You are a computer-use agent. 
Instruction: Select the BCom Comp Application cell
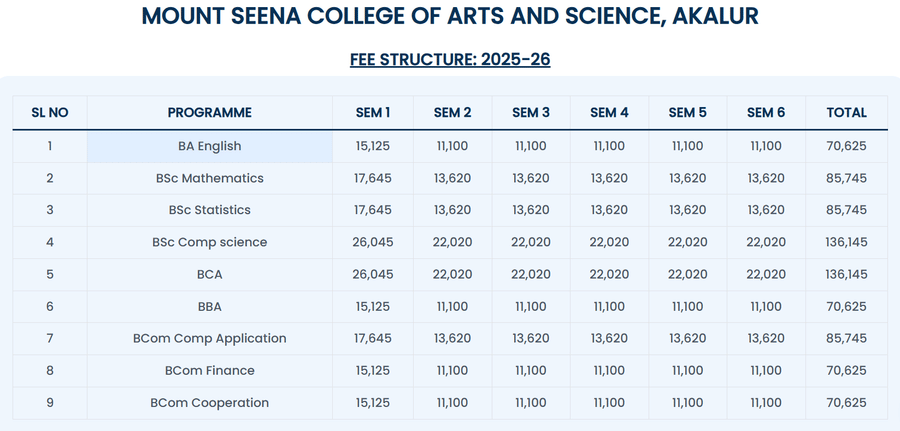[x=210, y=338]
